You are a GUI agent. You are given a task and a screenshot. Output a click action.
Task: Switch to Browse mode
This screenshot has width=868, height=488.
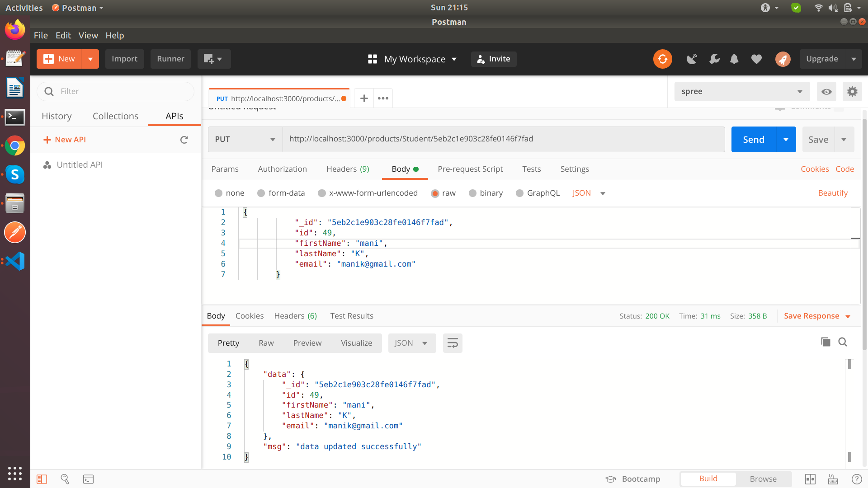pos(763,479)
